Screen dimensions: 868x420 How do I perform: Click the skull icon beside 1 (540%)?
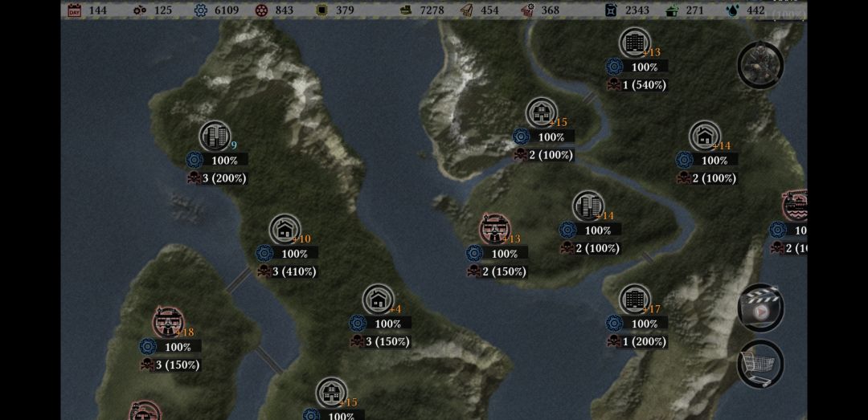click(x=613, y=85)
